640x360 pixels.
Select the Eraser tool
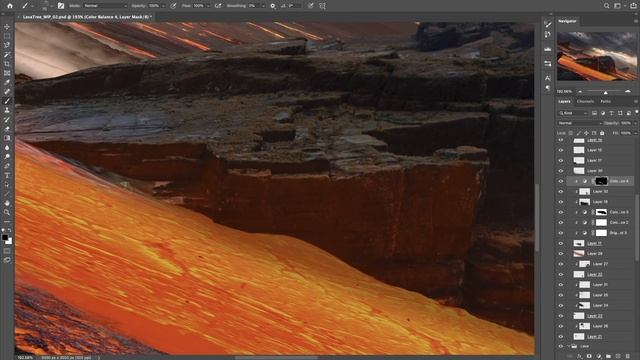[x=7, y=129]
